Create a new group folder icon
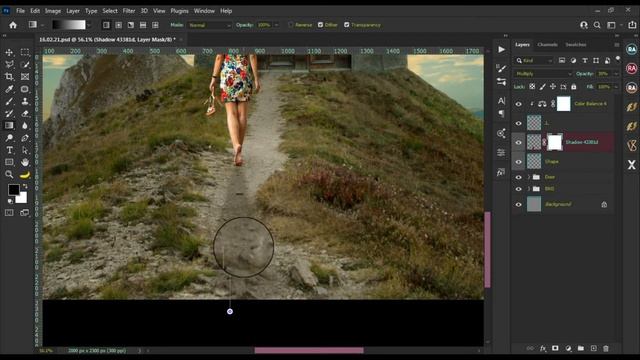The image size is (640, 360). pyautogui.click(x=581, y=348)
